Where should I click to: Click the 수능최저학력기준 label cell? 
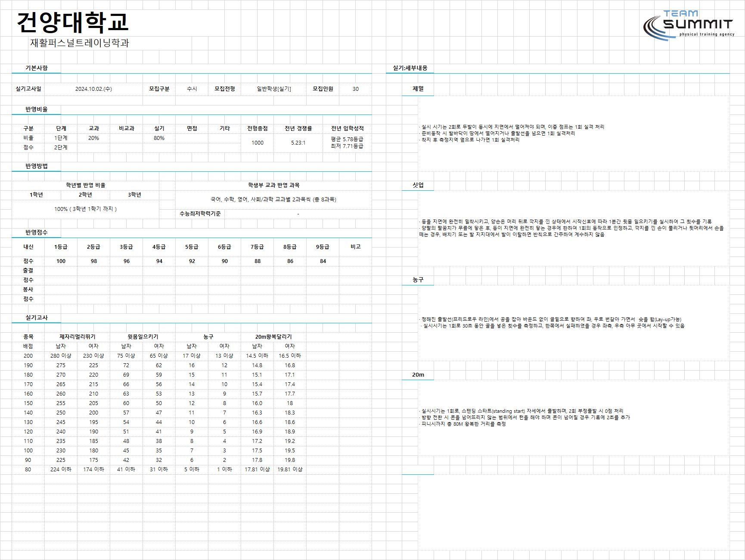point(200,214)
